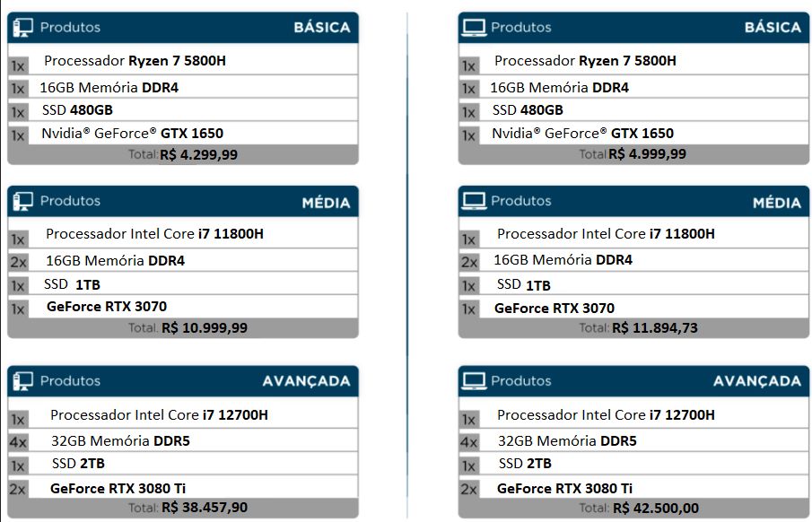Click the right AVANÇADA header label
Screen dimensions: 812x522
[757, 381]
